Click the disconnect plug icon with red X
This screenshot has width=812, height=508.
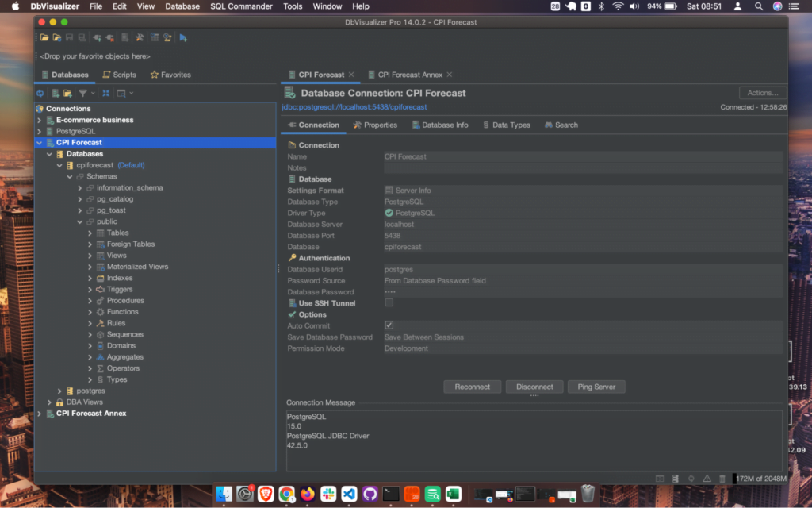pos(109,37)
